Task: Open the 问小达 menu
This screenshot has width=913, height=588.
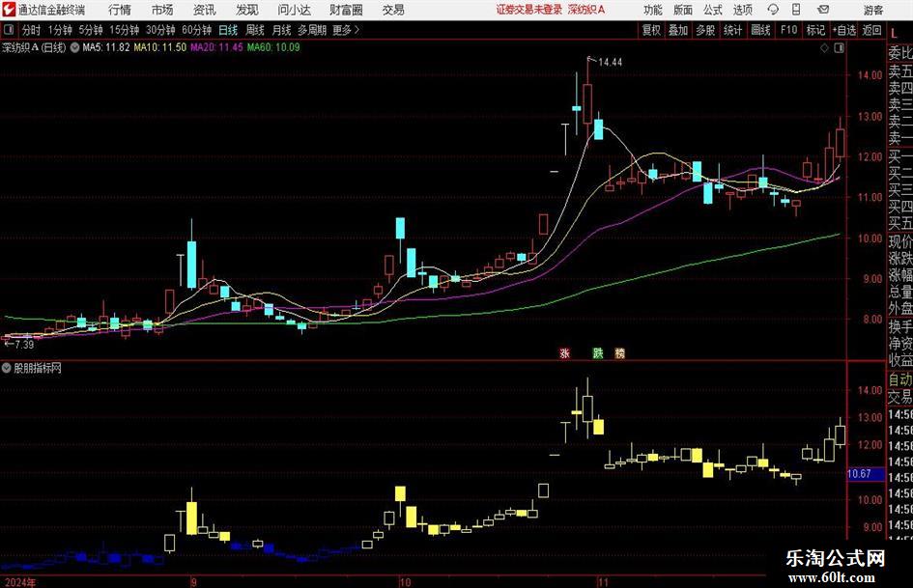Action: pyautogui.click(x=294, y=10)
